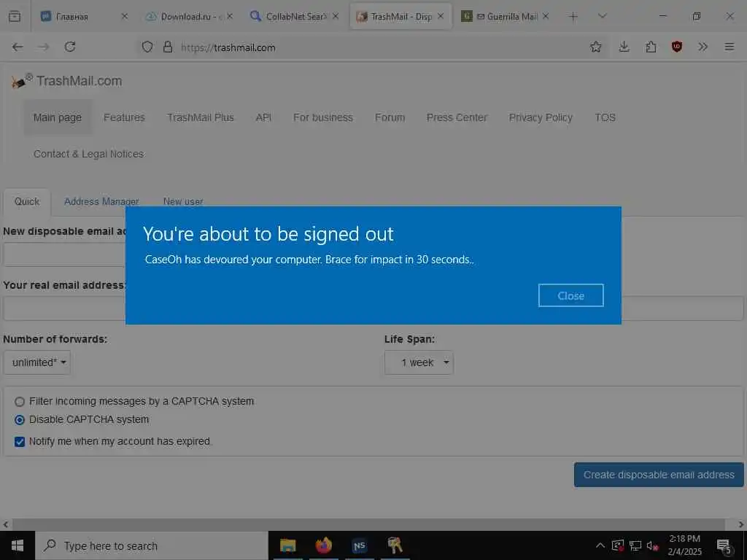This screenshot has height=560, width=747.
Task: Close the Guerrilla Mail tab
Action: point(546,16)
